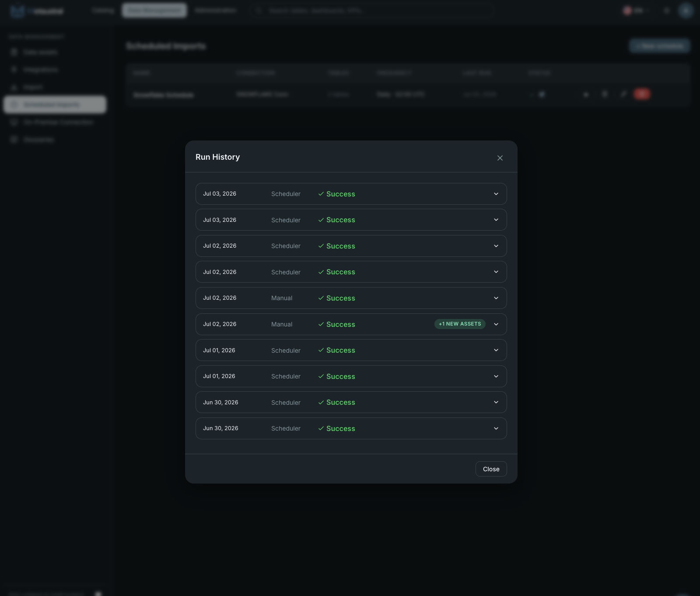Click the +1 NEW ASSETS badge
Screen dimensions: 700x596
click(x=460, y=324)
